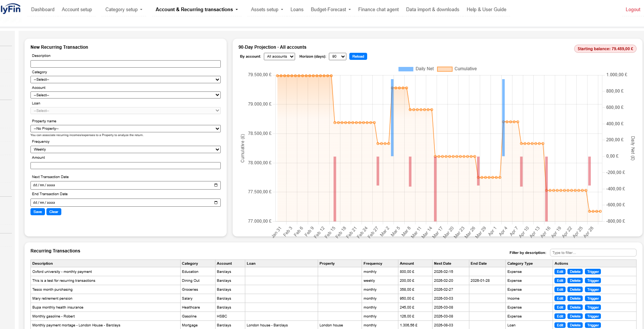
Task: Navigate to Loans
Action: [297, 10]
